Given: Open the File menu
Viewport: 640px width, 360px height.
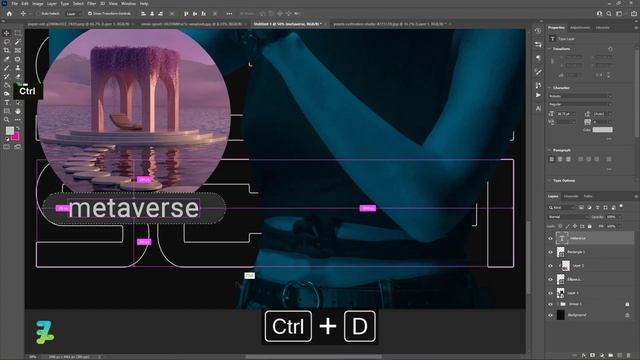Looking at the screenshot, I should pos(15,4).
